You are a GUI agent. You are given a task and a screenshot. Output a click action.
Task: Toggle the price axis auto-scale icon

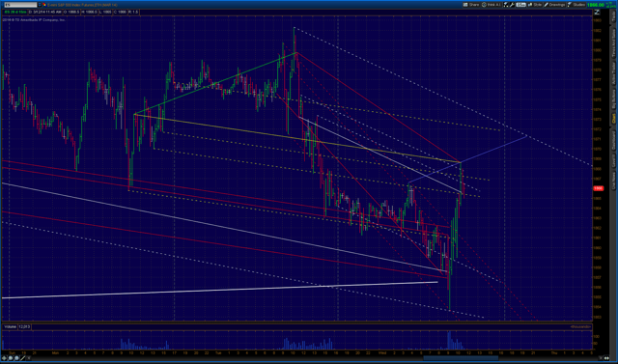597,13
